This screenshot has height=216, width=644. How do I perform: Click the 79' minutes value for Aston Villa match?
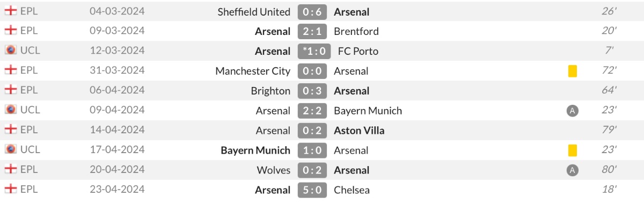[x=609, y=130]
